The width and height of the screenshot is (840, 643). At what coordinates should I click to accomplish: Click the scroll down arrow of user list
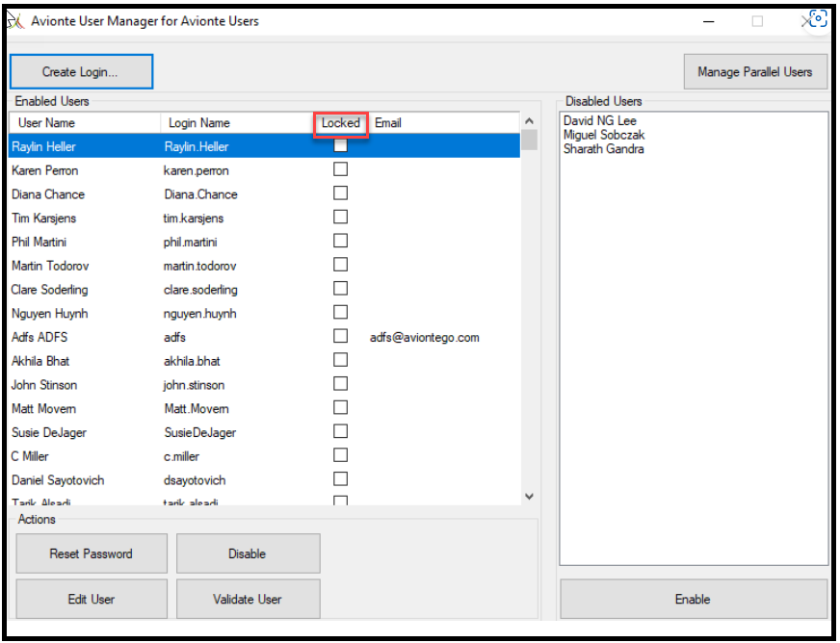pyautogui.click(x=529, y=497)
